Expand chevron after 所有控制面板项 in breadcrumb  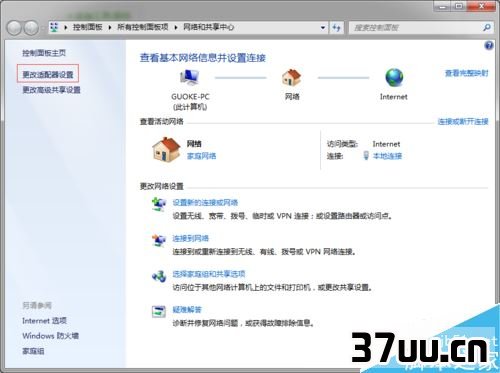(x=176, y=28)
